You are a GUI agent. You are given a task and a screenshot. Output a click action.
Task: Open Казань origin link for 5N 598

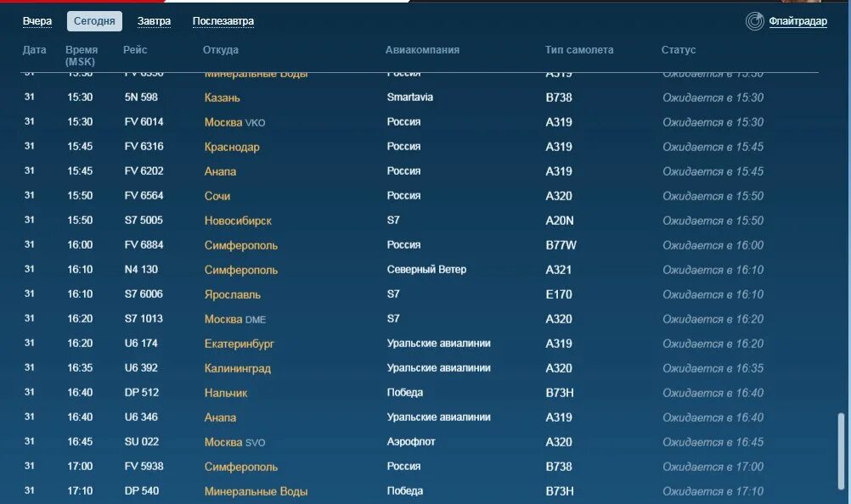pyautogui.click(x=222, y=98)
